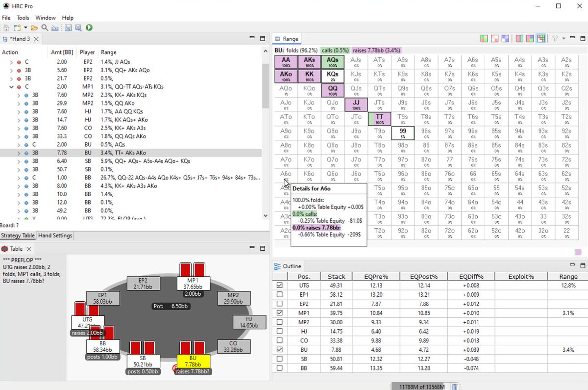The width and height of the screenshot is (588, 390).
Task: Open the dropdown arrow beside New hand
Action: [25, 28]
